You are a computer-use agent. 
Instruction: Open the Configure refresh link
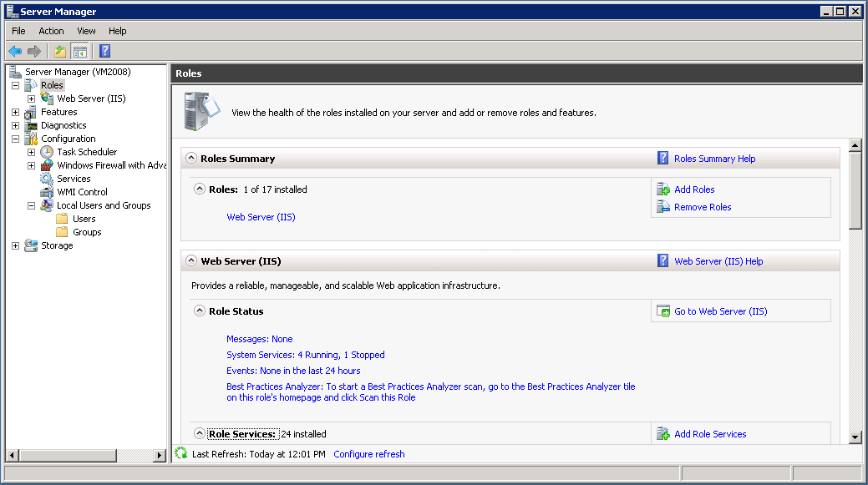click(368, 454)
